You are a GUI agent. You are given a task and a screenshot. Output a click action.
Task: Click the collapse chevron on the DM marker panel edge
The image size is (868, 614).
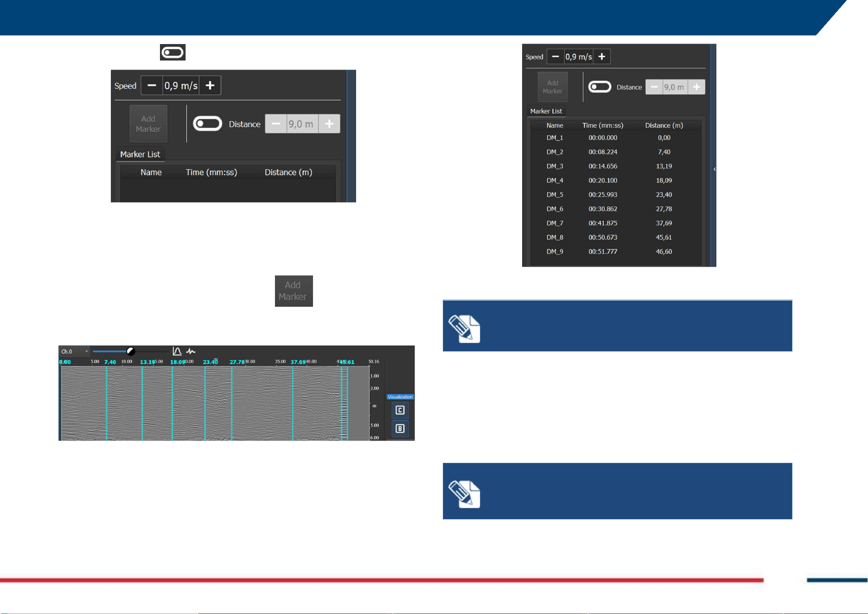click(x=715, y=169)
